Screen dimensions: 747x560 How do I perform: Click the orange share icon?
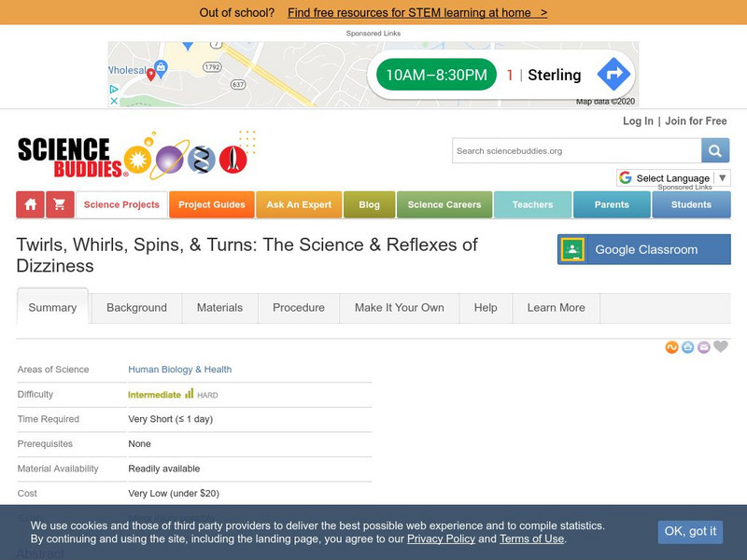671,347
